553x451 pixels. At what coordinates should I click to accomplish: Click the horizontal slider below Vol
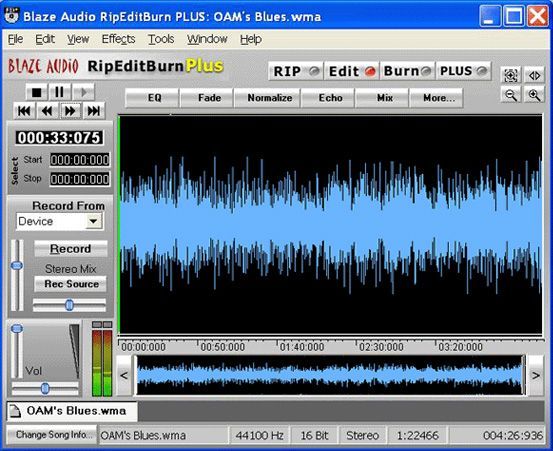pyautogui.click(x=45, y=388)
